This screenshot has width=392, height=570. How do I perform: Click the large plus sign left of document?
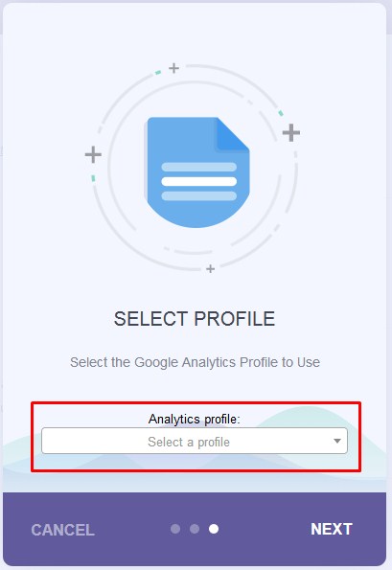(93, 154)
